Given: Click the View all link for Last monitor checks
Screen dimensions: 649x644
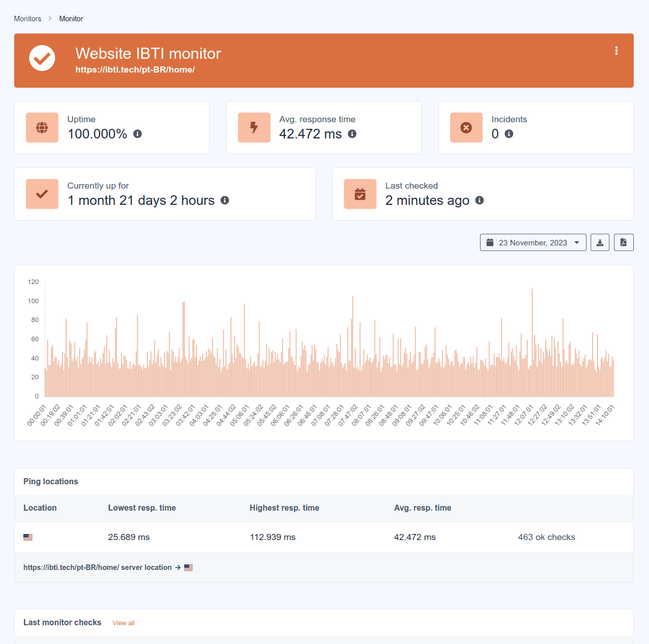Looking at the screenshot, I should pos(123,623).
